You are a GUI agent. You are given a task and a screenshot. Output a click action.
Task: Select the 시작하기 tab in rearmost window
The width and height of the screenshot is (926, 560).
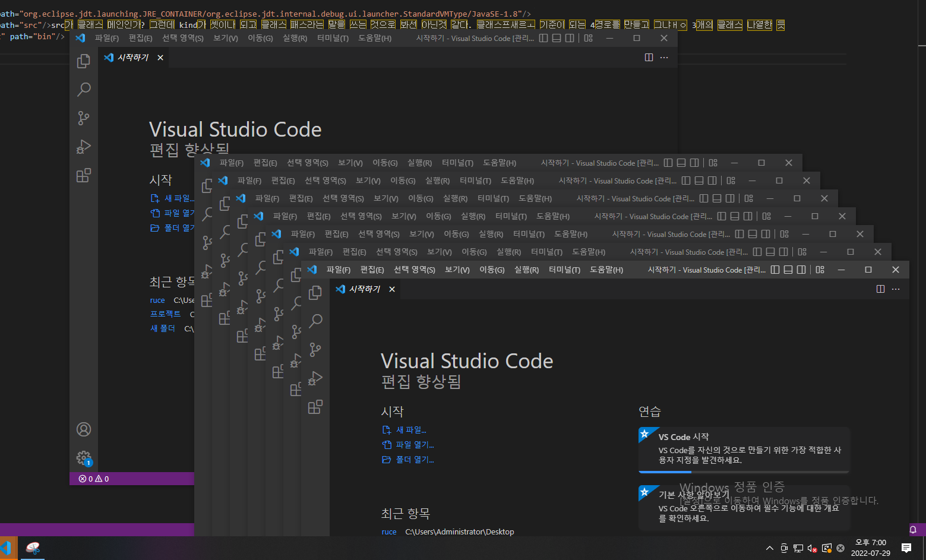click(133, 58)
